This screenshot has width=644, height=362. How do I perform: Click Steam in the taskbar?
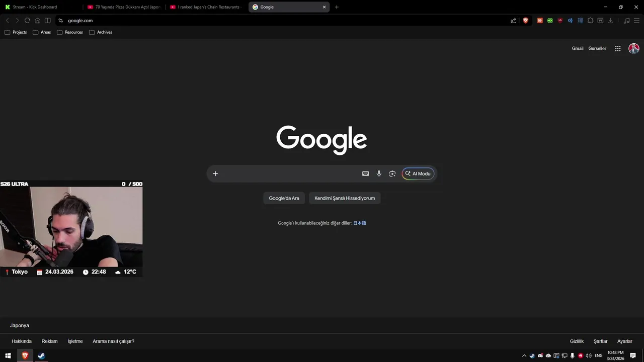pyautogui.click(x=41, y=355)
